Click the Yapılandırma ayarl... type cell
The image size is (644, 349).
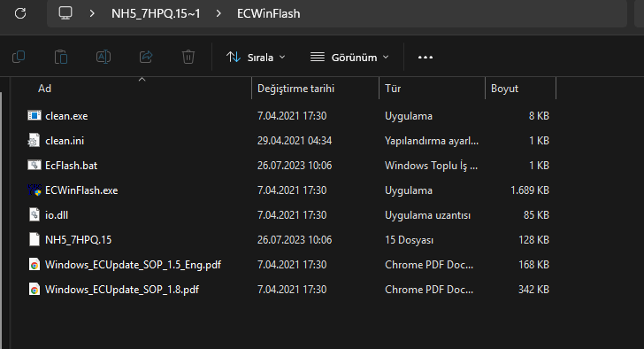tap(432, 141)
